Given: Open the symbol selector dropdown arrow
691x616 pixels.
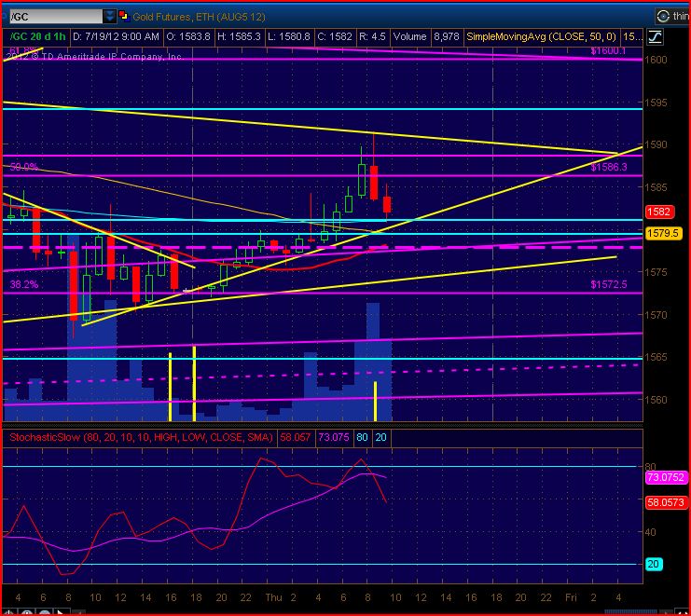Looking at the screenshot, I should point(109,17).
